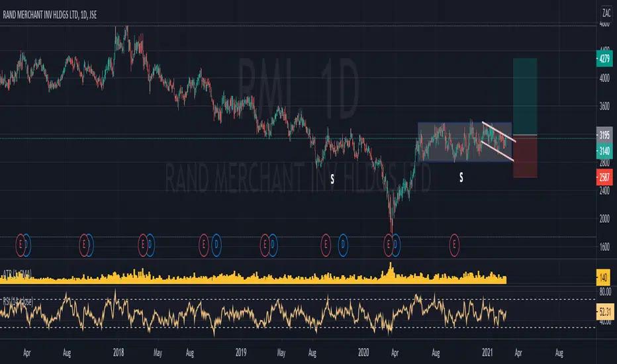The height and width of the screenshot is (364, 617).
Task: Click the RSI indicator legend label
Action: [18, 301]
